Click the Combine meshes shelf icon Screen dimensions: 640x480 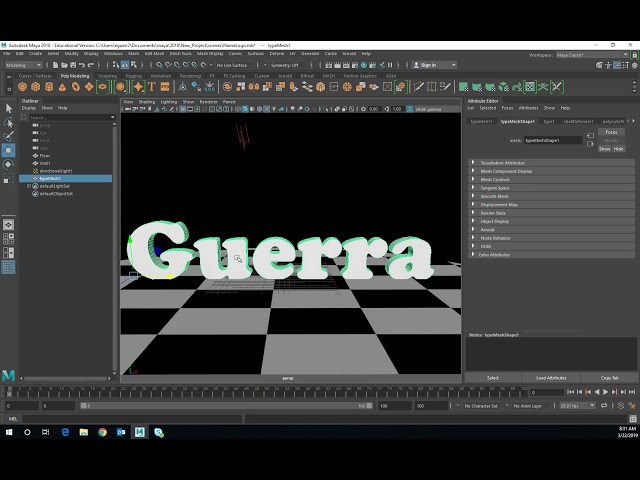(x=227, y=87)
